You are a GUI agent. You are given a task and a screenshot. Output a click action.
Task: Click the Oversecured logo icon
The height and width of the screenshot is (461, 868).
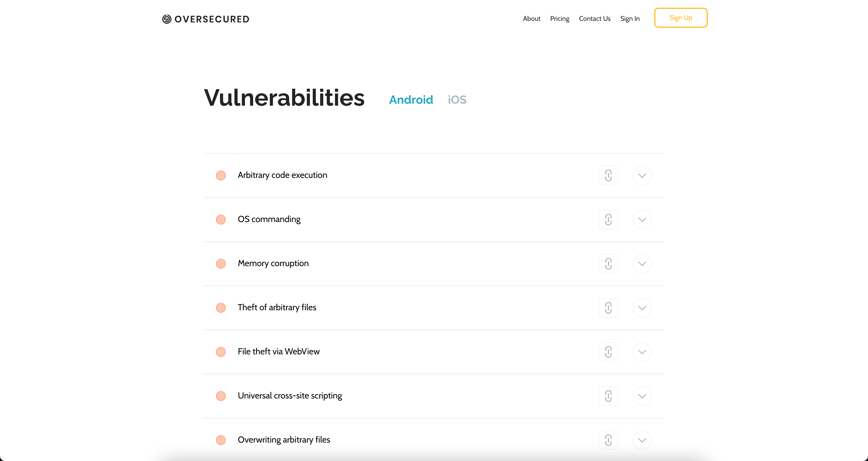(x=167, y=19)
